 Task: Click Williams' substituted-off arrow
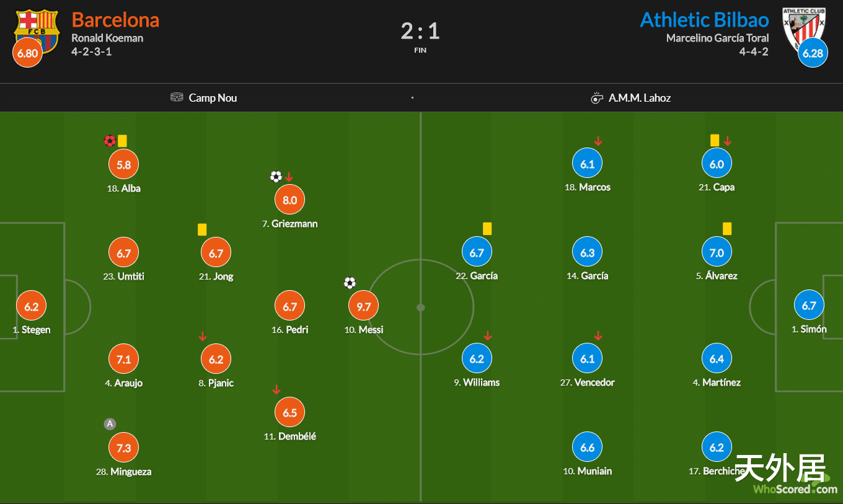coord(488,335)
